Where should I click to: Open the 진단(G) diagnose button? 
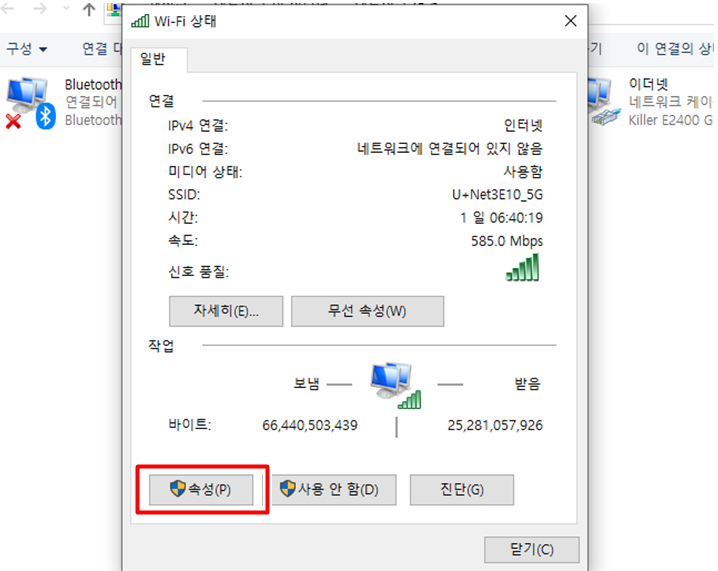point(462,489)
